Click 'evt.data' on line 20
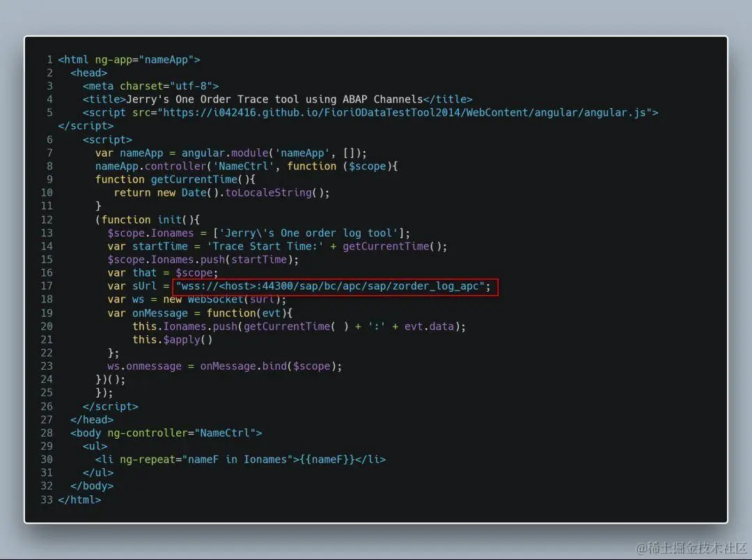752x560 pixels. (429, 326)
